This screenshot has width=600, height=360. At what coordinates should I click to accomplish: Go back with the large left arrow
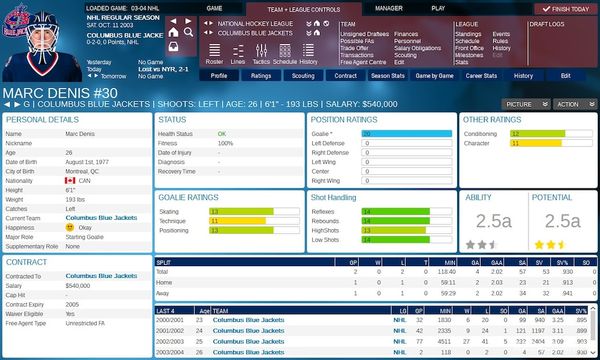pyautogui.click(x=174, y=21)
